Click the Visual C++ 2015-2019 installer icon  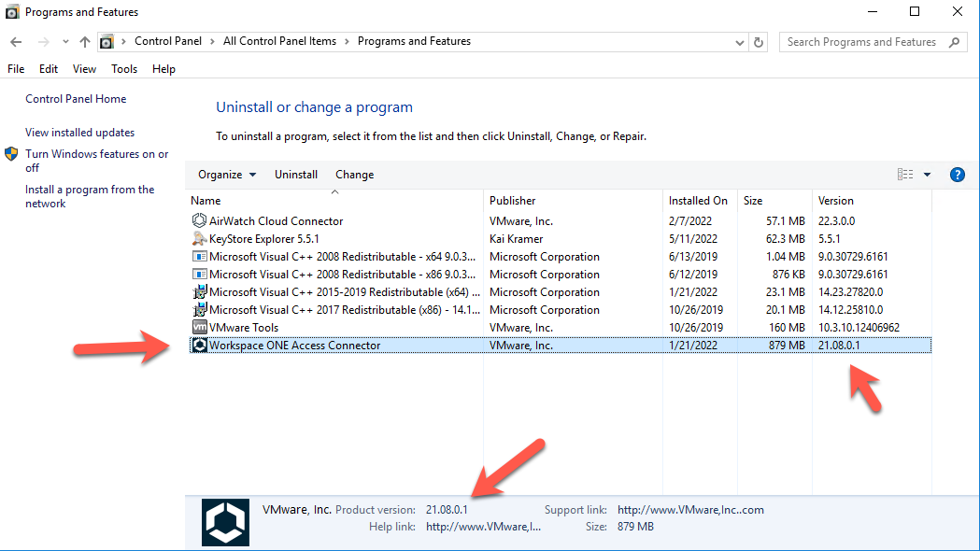coord(199,291)
